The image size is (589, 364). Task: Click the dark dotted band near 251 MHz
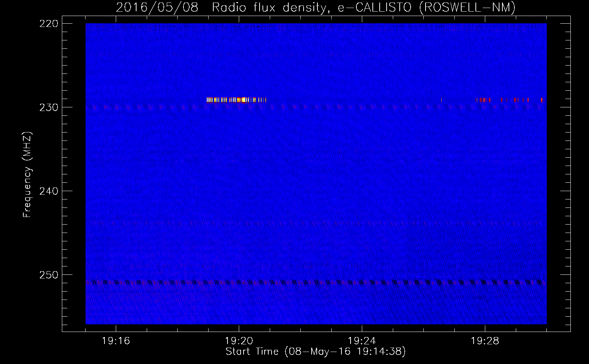(316, 282)
